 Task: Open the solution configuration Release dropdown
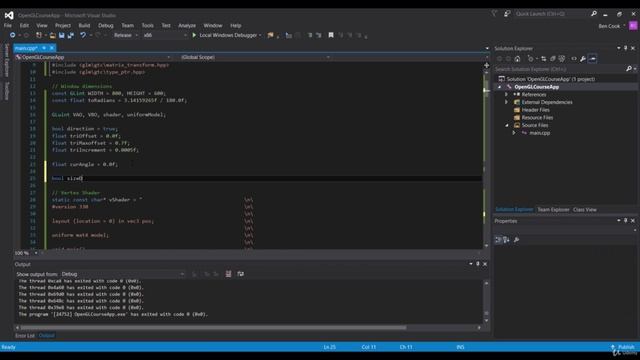pos(125,36)
